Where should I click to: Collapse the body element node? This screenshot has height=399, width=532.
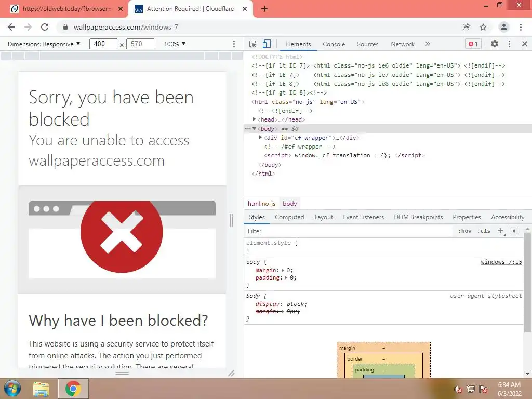tap(254, 129)
